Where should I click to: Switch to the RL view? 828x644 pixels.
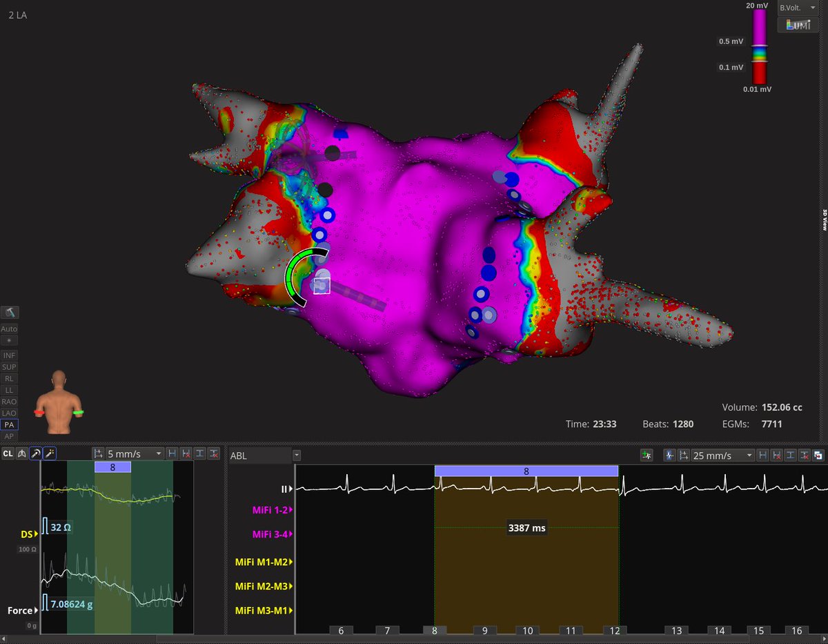10,378
